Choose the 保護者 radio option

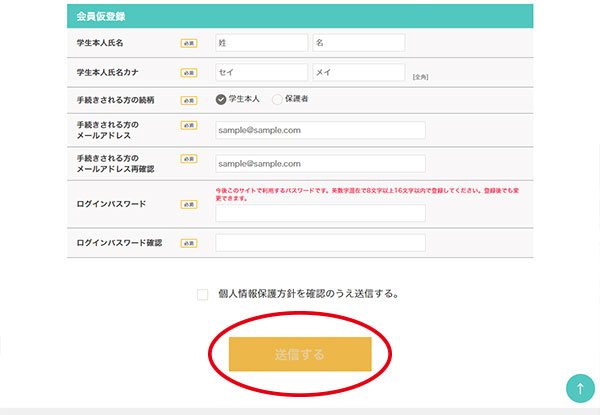pos(278,100)
